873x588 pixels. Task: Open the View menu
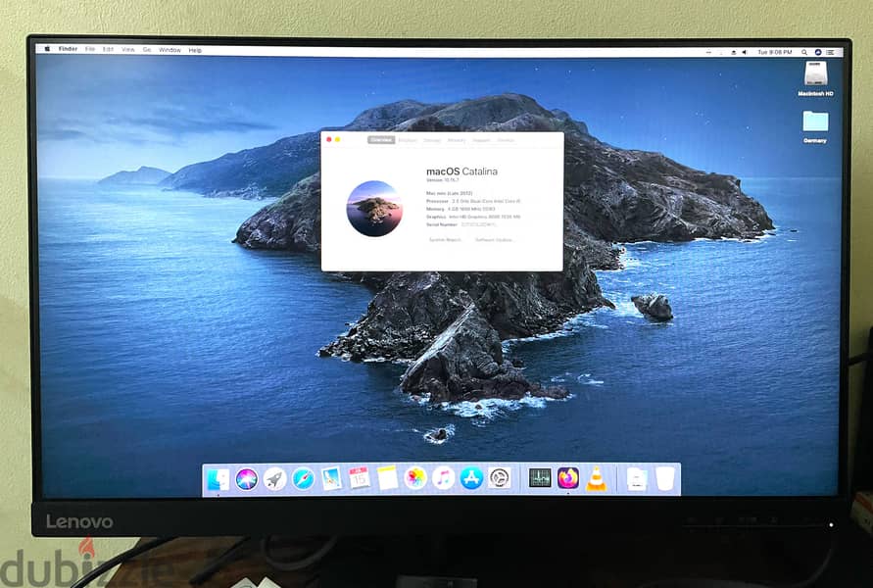pos(128,50)
